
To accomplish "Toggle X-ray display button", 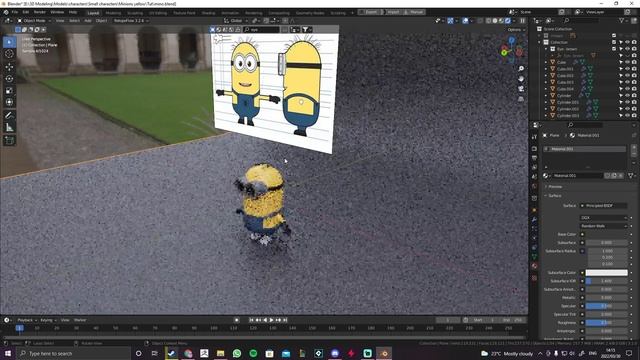I will coord(480,20).
